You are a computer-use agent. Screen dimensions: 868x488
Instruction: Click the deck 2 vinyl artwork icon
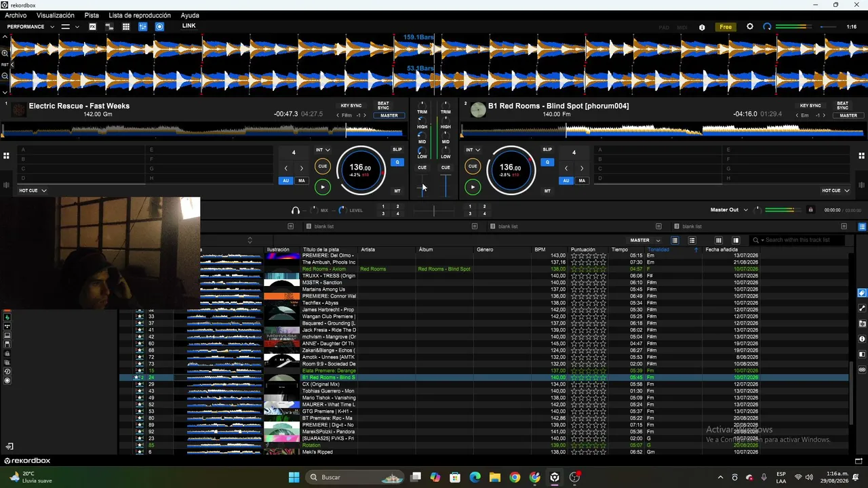[478, 110]
